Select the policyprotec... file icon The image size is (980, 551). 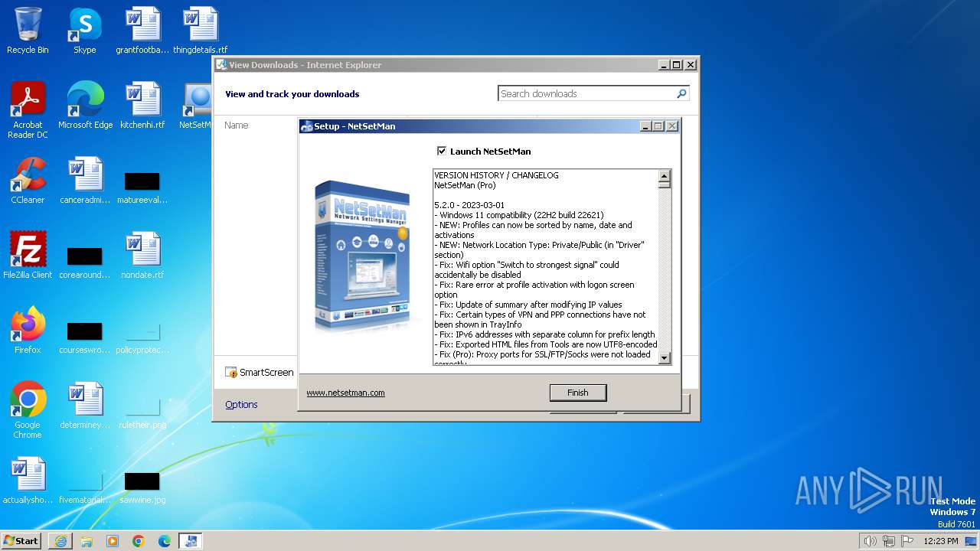pos(142,337)
